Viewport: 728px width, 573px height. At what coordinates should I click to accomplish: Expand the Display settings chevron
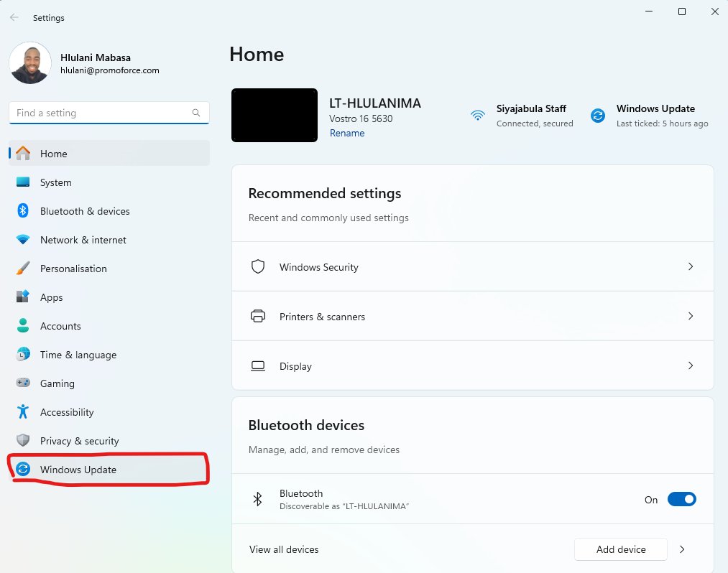691,365
